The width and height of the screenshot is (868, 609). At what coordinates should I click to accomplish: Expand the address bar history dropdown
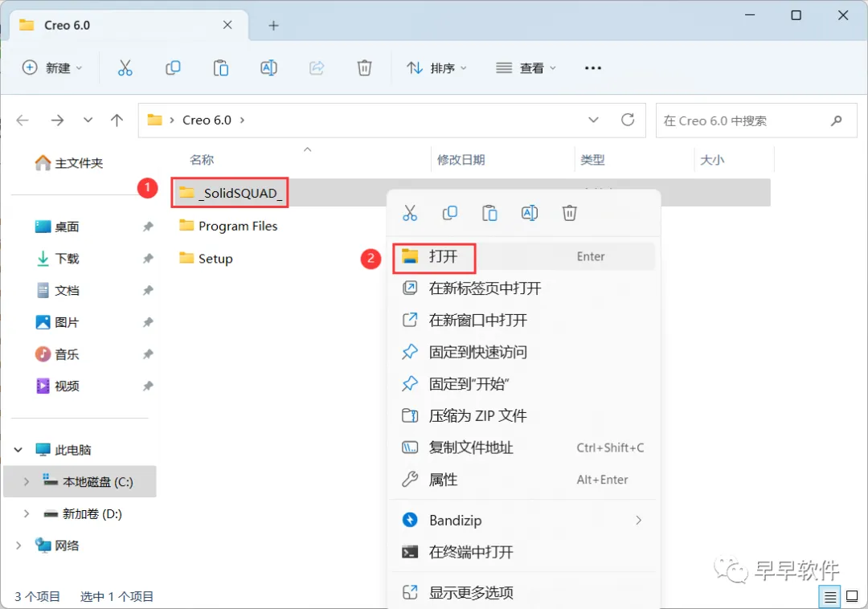[x=593, y=120]
